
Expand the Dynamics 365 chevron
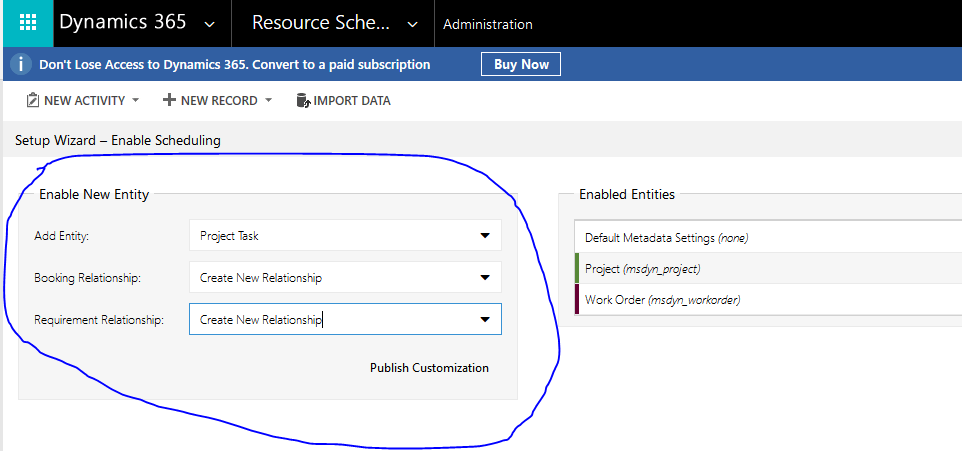pos(209,25)
